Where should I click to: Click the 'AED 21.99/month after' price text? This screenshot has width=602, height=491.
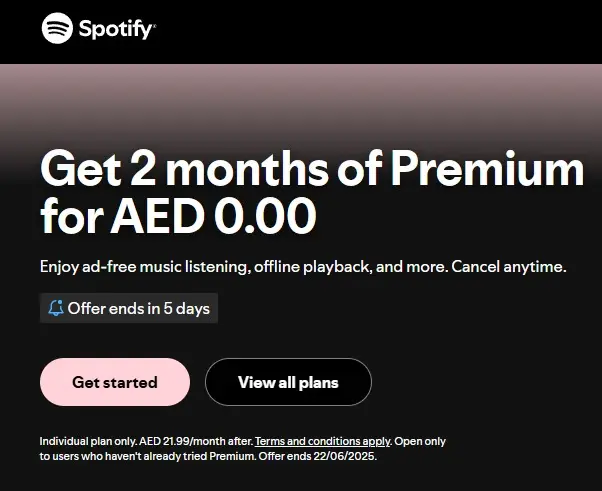click(x=195, y=441)
